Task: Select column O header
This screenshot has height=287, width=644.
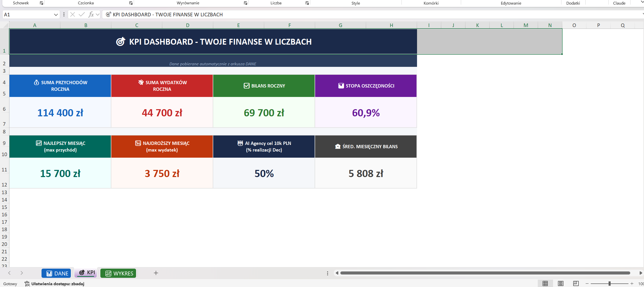Action: pos(574,25)
